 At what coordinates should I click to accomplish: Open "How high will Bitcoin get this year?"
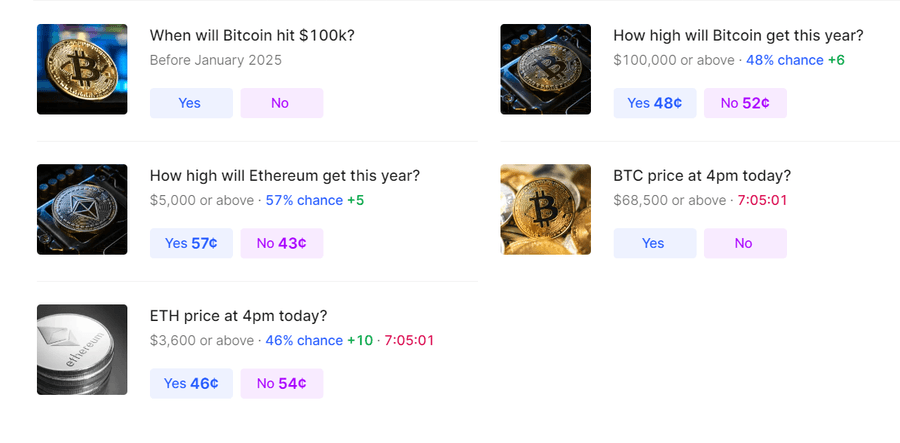point(738,36)
